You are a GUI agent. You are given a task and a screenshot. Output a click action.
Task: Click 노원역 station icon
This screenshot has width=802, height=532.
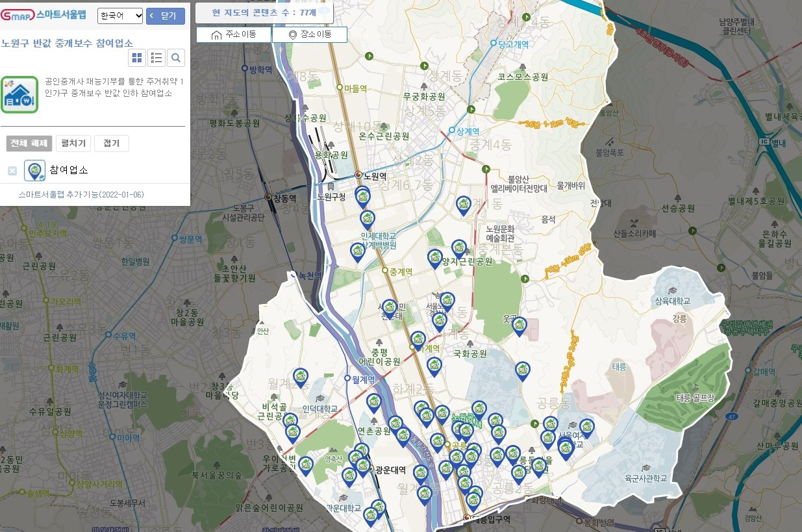pyautogui.click(x=358, y=175)
